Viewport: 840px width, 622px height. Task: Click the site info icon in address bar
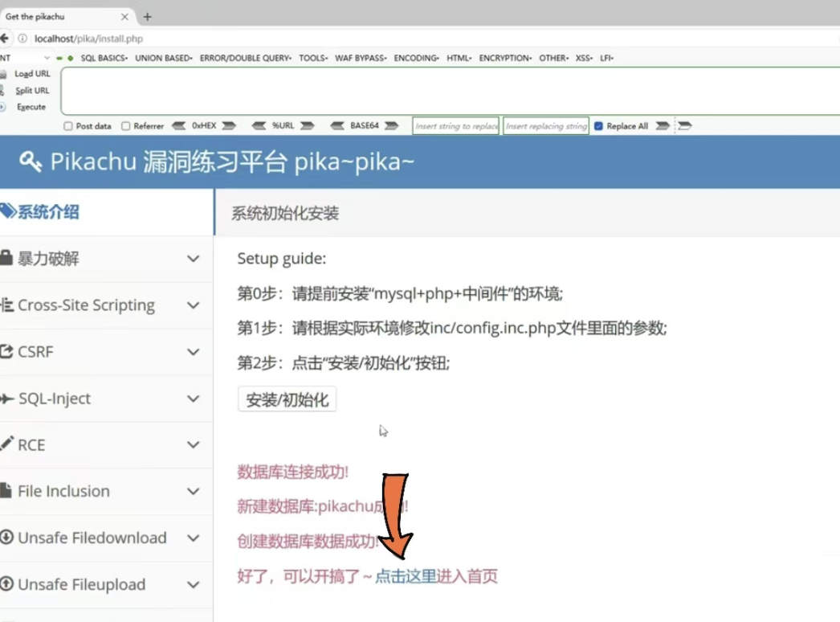(22, 39)
